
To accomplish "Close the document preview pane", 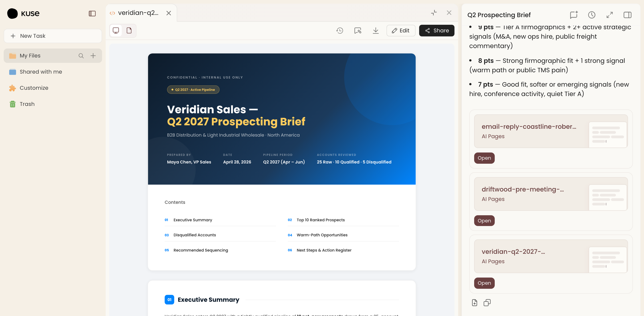I will [449, 13].
